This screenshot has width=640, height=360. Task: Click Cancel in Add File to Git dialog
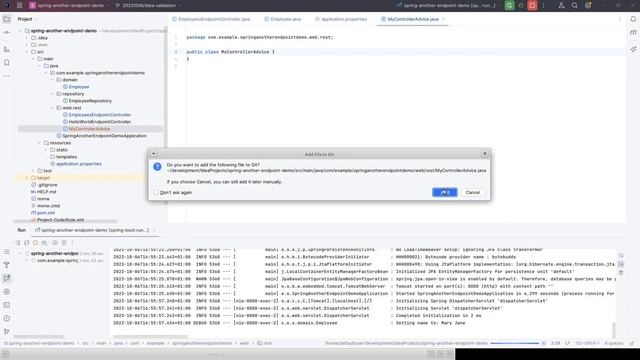point(473,192)
